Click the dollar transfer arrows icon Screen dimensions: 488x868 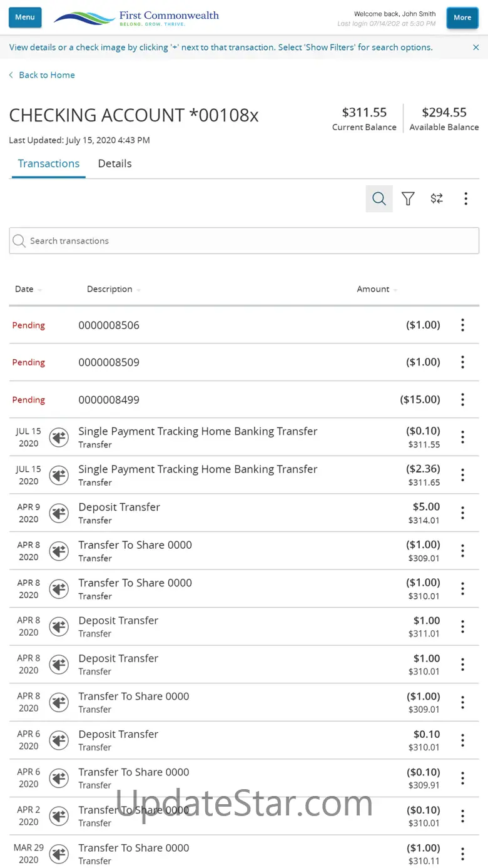(437, 199)
